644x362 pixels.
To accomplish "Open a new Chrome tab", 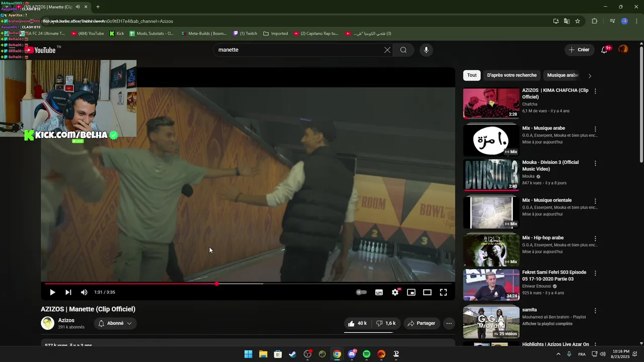I will (x=98, y=7).
